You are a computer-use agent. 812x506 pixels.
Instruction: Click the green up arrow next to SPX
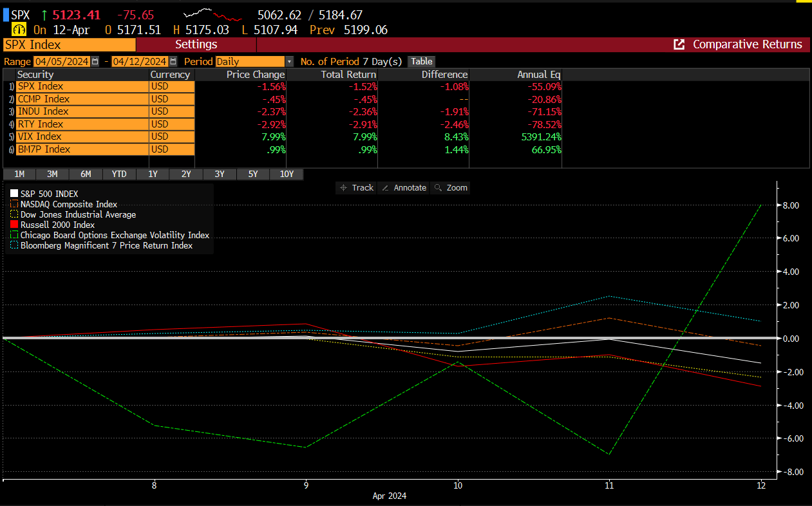click(x=43, y=14)
